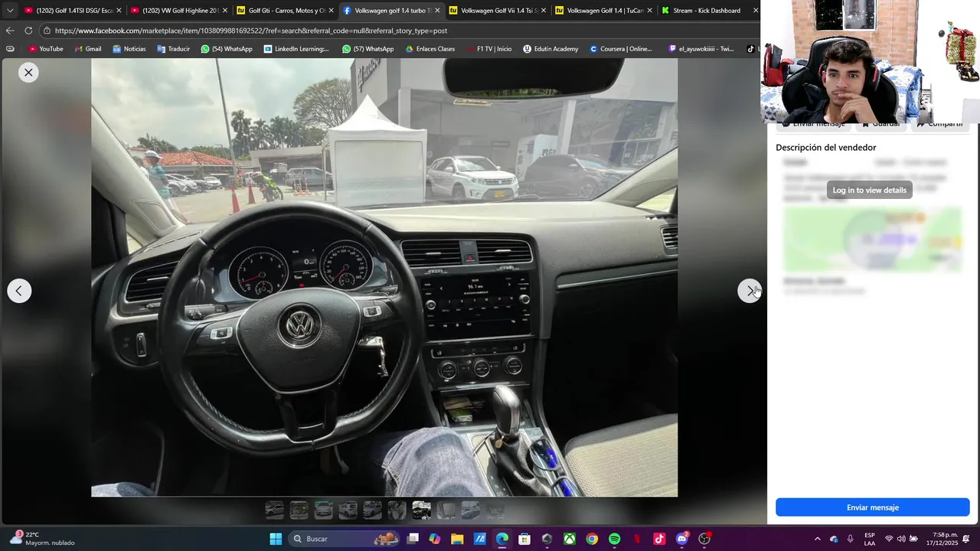
Task: Switch to the 'Volkswagen Golf 1.4 | TuCarro' tab
Action: click(602, 11)
